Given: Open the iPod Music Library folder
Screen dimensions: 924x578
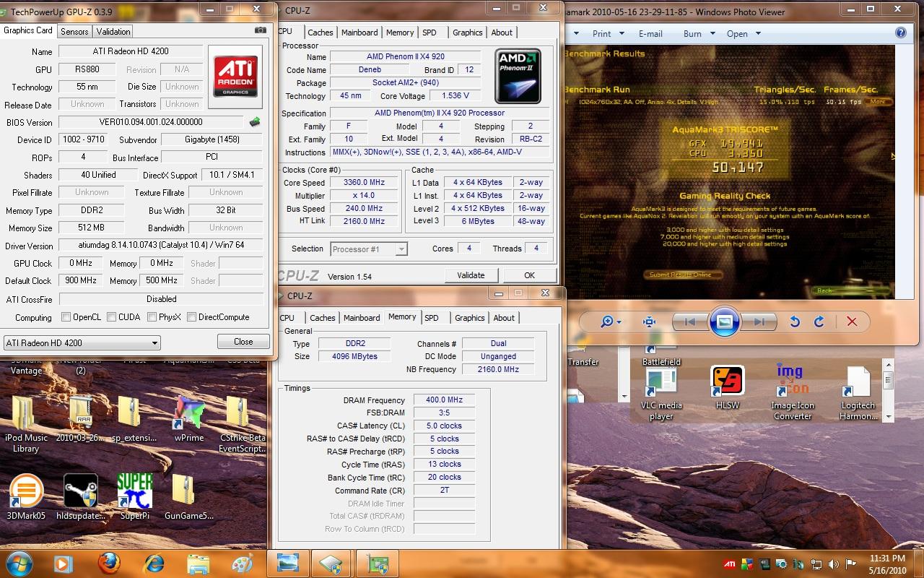Looking at the screenshot, I should pos(26,425).
